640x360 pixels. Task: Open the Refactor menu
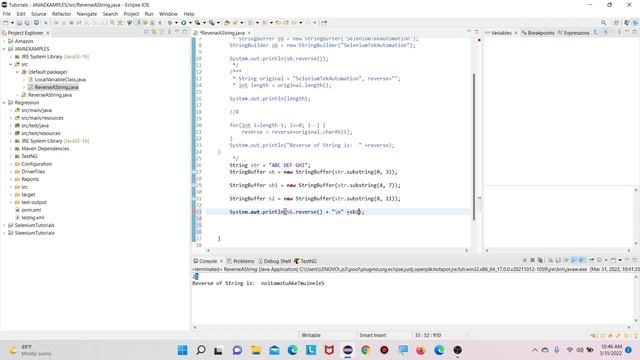[62, 13]
